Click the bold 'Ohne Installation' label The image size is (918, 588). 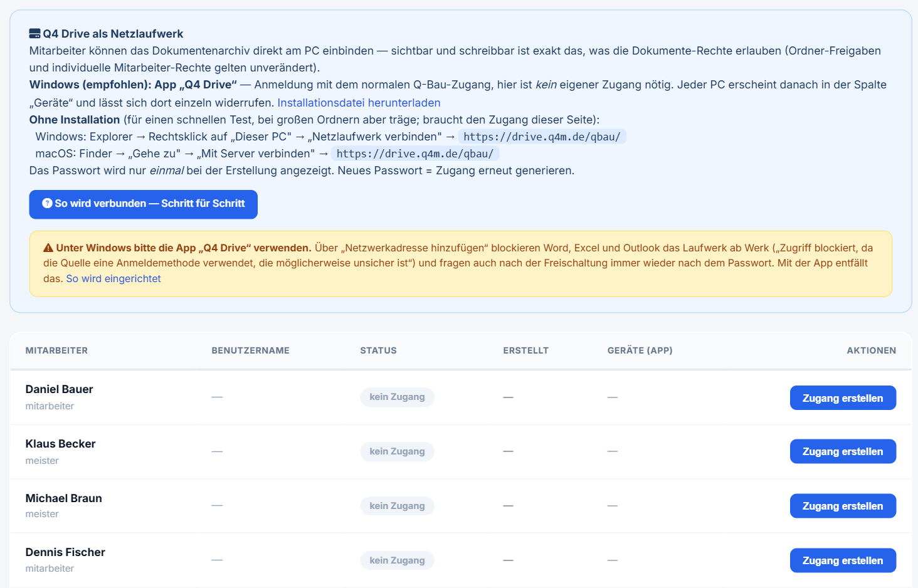(75, 120)
